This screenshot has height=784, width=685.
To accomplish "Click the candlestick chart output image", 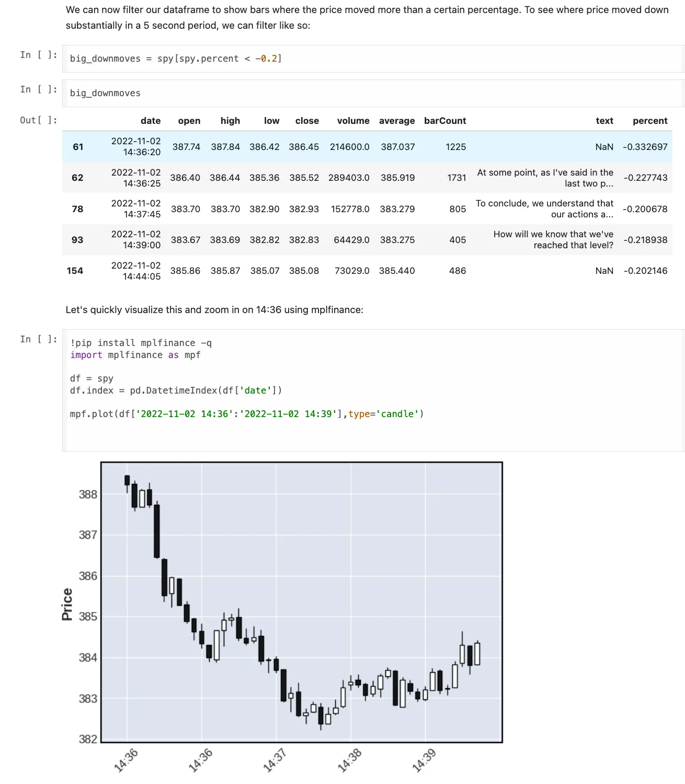I will [301, 601].
